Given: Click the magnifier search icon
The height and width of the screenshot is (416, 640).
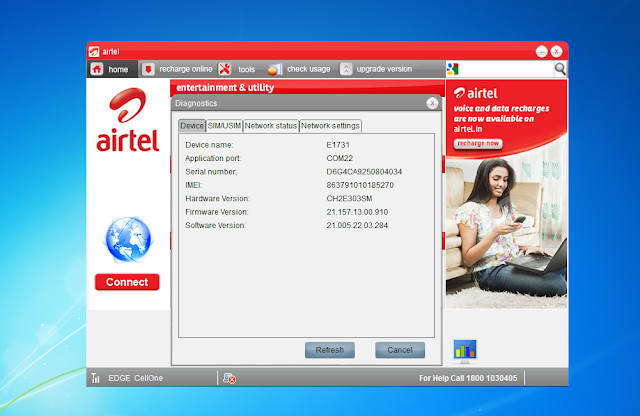Looking at the screenshot, I should click(560, 69).
